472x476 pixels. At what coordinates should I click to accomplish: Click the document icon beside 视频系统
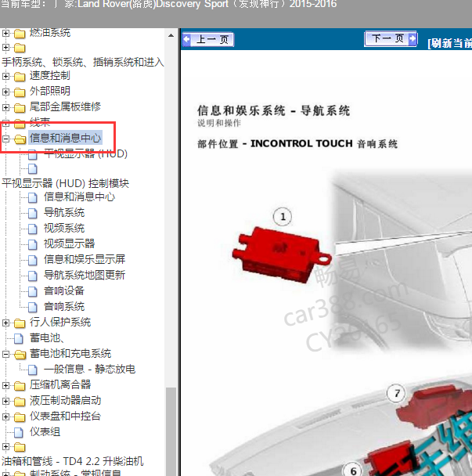point(33,229)
